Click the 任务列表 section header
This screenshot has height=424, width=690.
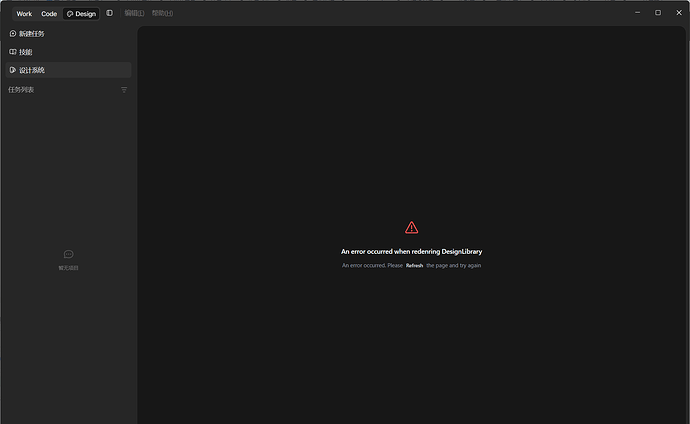pyautogui.click(x=21, y=90)
